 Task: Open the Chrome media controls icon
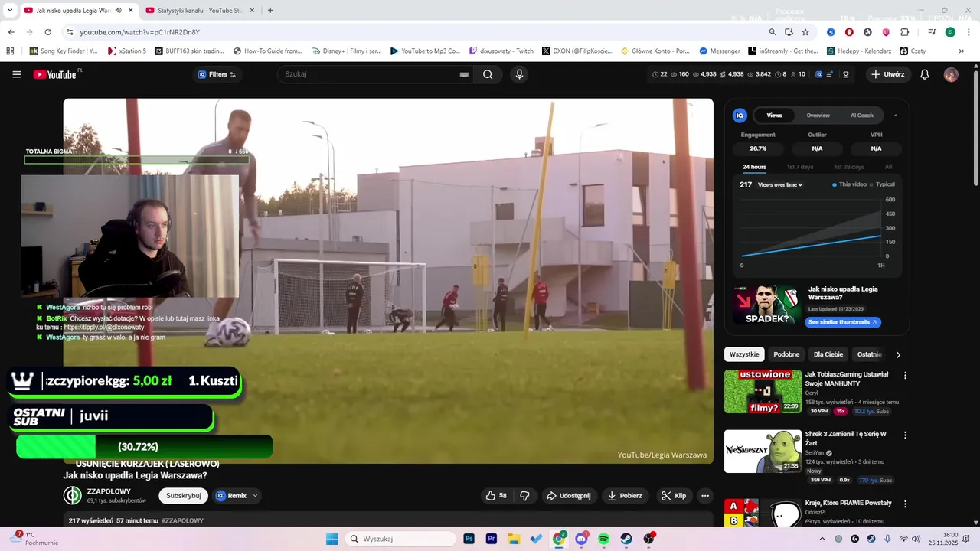(932, 32)
